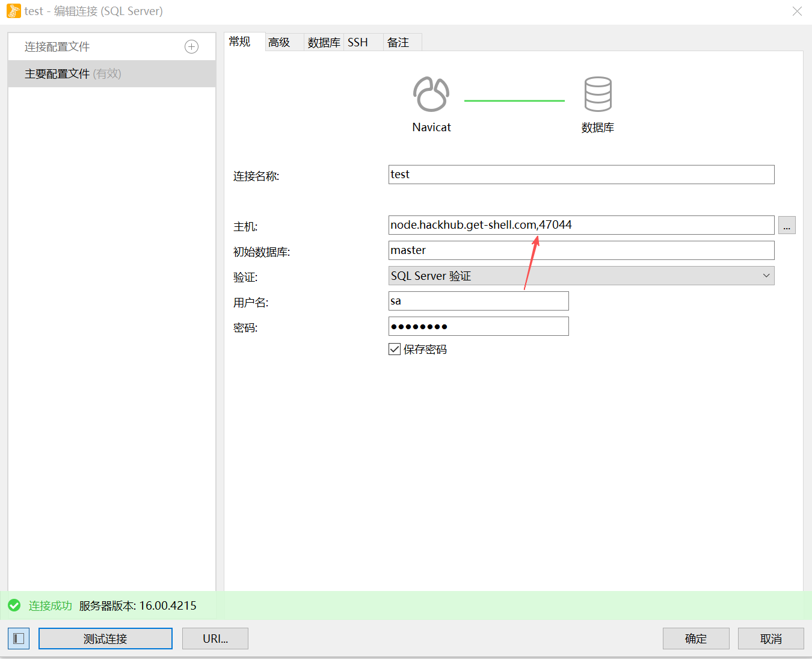This screenshot has height=659, width=812.
Task: Open the SSH tab
Action: [x=357, y=42]
